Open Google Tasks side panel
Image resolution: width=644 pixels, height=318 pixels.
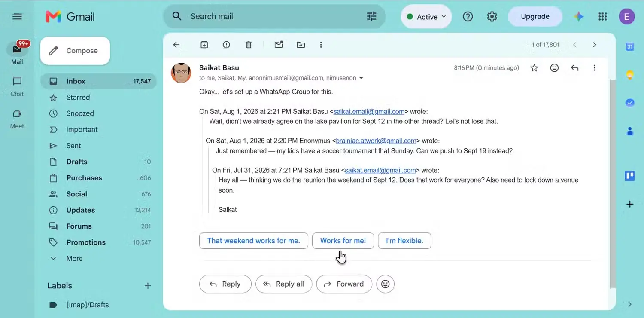click(630, 103)
